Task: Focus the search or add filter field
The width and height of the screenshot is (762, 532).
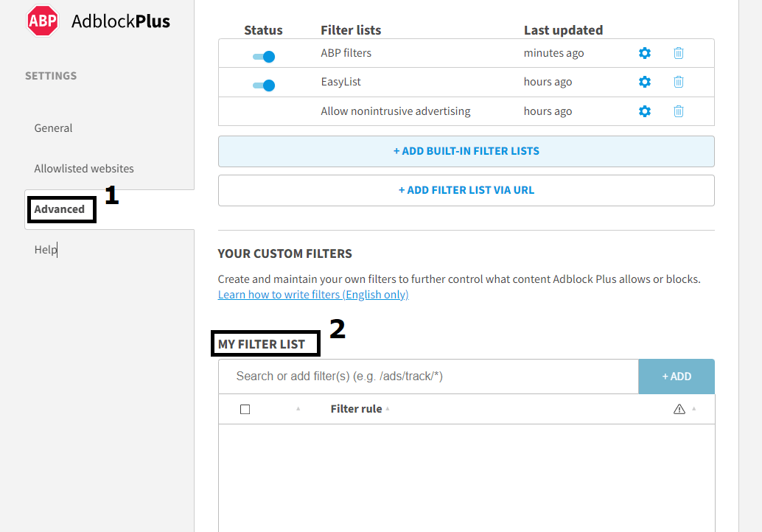Action: pos(428,377)
